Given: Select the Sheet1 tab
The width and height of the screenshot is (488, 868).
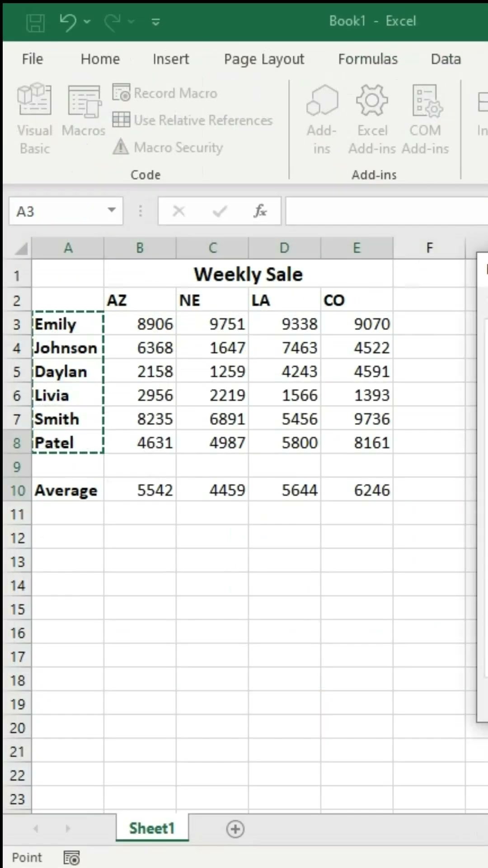Looking at the screenshot, I should click(152, 828).
